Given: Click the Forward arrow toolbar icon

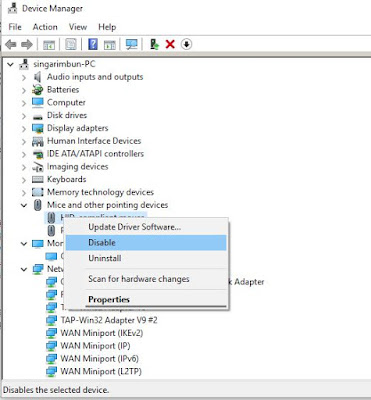Looking at the screenshot, I should click(27, 44).
